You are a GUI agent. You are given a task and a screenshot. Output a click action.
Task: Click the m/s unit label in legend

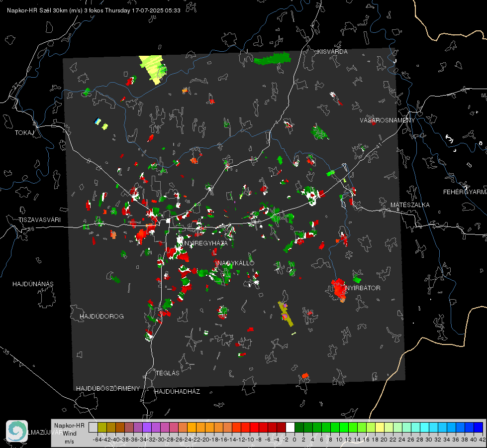click(x=69, y=442)
